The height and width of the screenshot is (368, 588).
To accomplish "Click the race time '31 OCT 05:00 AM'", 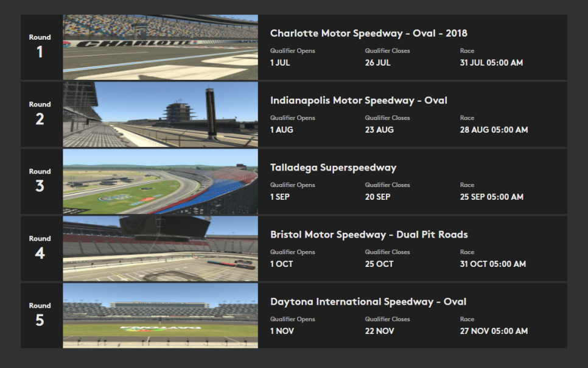I will pyautogui.click(x=493, y=264).
